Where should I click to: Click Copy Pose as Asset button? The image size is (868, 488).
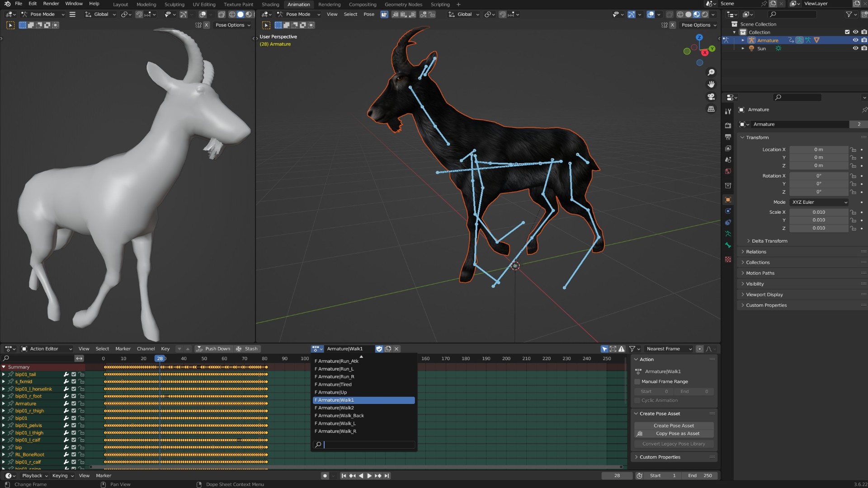[x=674, y=434]
